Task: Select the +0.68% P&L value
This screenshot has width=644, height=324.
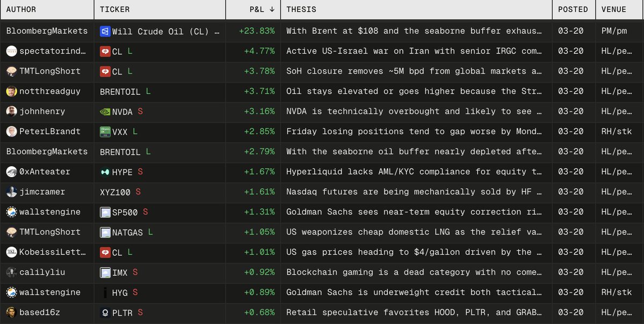Action: coord(259,313)
